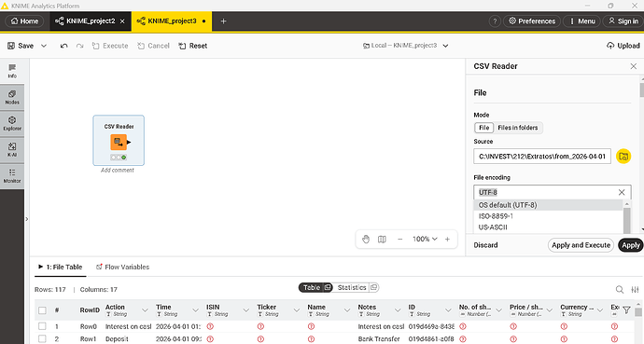Open Preferences
The image size is (644, 344).
[x=532, y=21]
